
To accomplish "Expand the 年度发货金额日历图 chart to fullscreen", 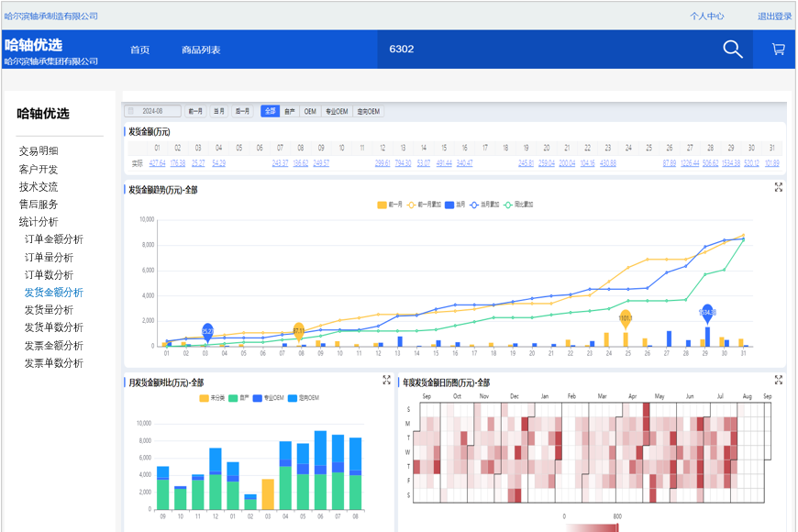I will [x=778, y=380].
